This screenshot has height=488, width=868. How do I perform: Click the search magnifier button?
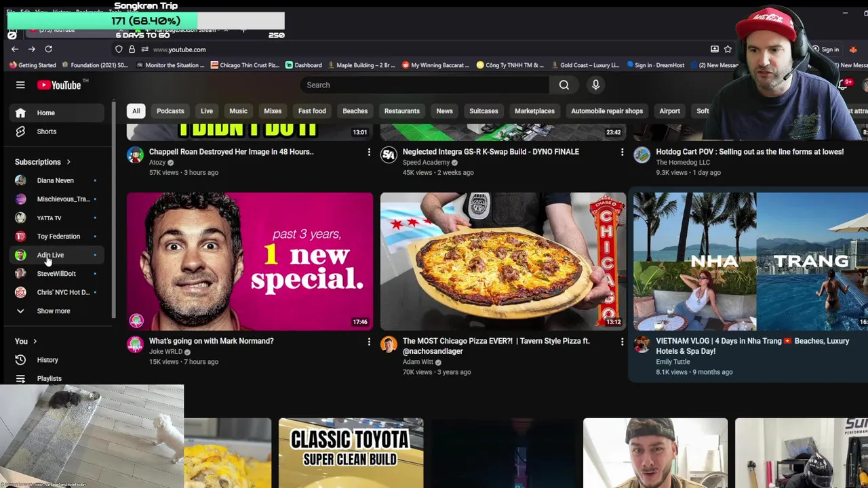point(564,85)
